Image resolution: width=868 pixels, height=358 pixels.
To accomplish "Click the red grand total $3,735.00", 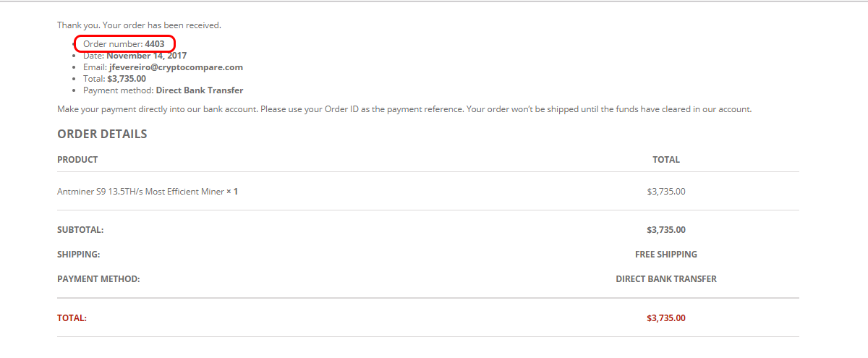I will [666, 317].
